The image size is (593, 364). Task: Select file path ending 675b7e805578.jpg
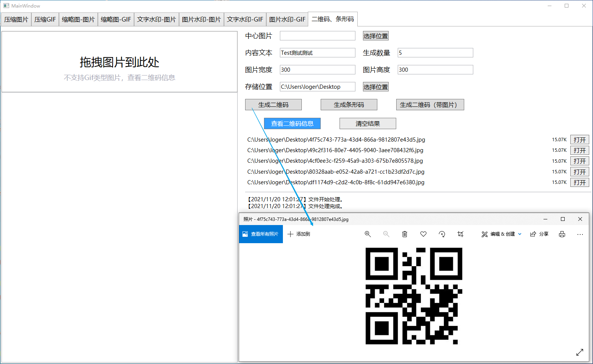click(x=335, y=161)
